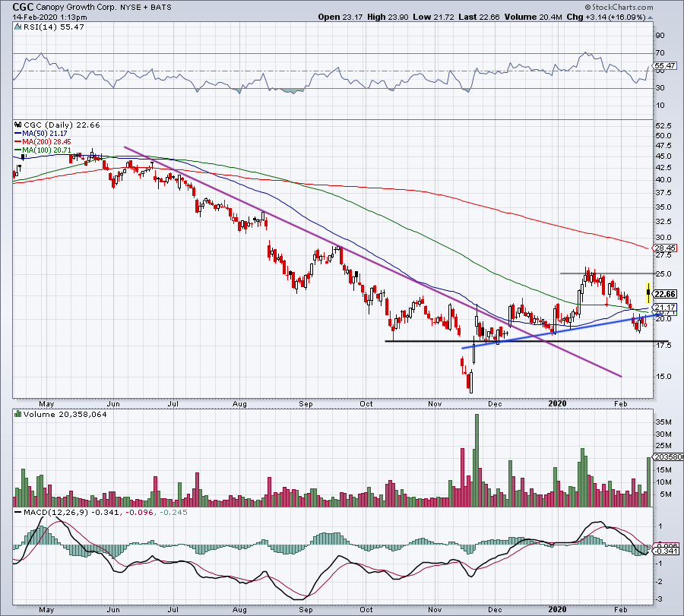Click the Chg +3.14 (+16.09%) value
Image resolution: width=684 pixels, height=616 pixels.
pyautogui.click(x=606, y=17)
